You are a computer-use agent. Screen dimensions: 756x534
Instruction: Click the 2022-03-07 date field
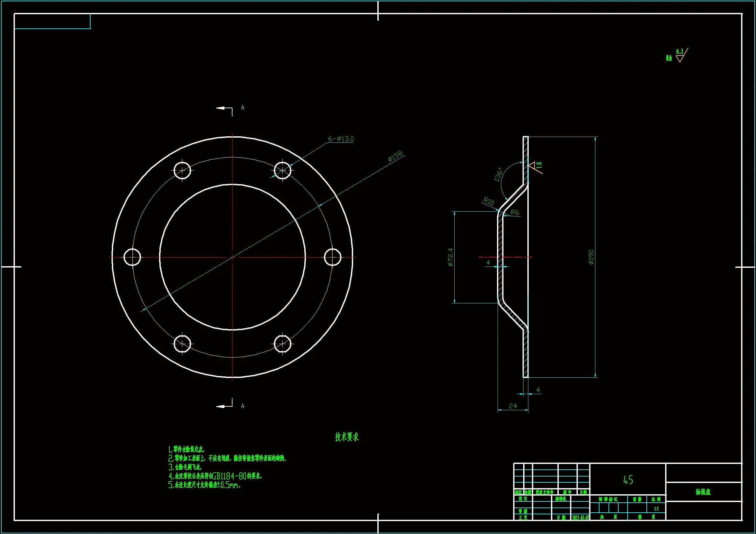(x=580, y=518)
